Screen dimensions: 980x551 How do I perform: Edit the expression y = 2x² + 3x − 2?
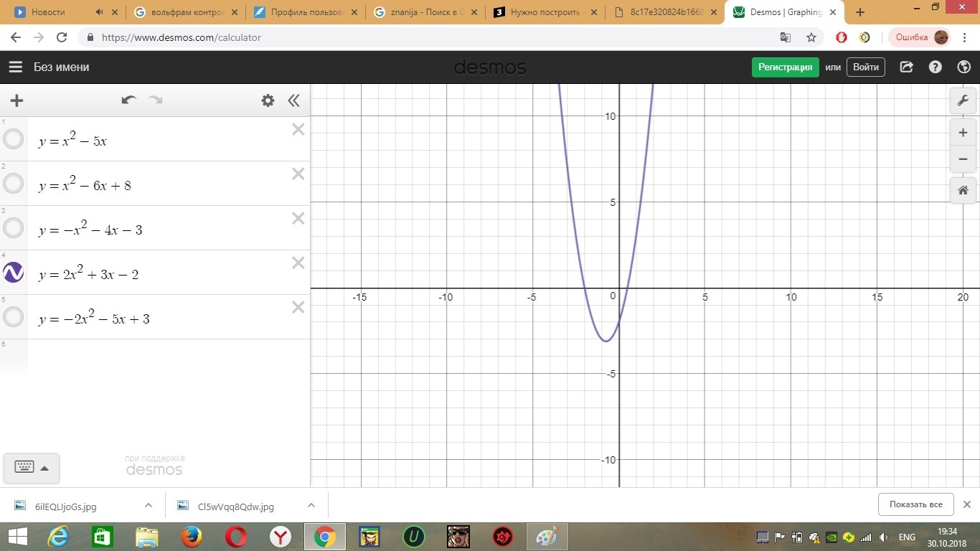(88, 273)
